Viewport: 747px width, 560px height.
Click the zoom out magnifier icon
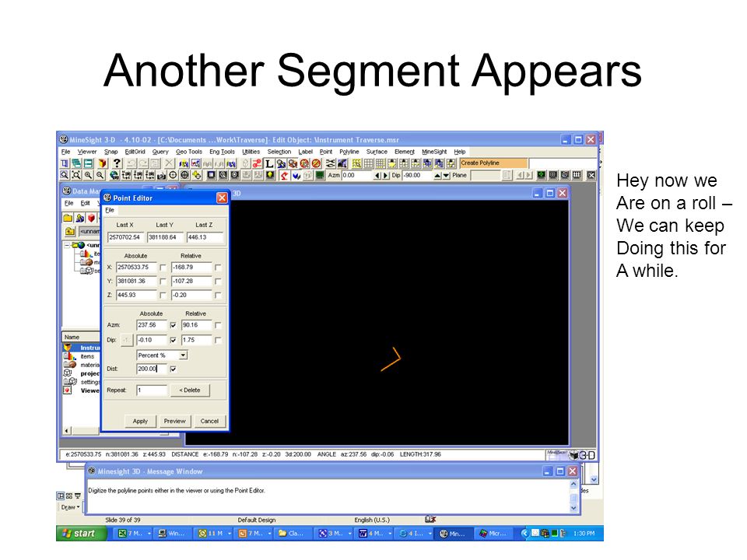coord(100,175)
